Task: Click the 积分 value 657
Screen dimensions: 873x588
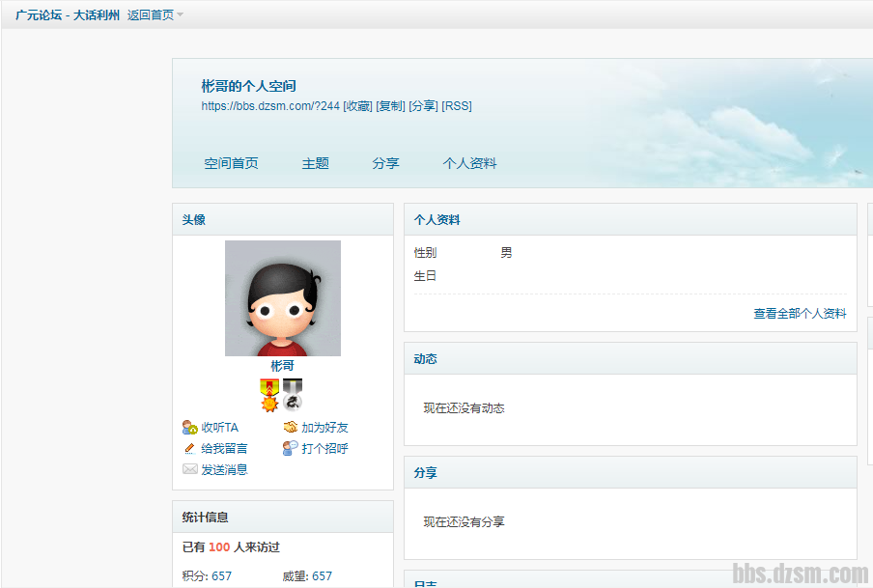Action: point(222,576)
